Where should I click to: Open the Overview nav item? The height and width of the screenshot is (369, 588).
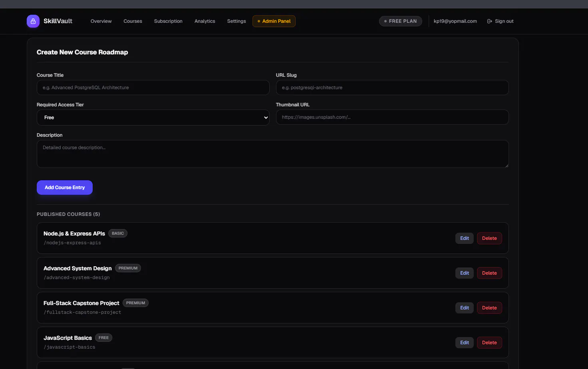(101, 21)
